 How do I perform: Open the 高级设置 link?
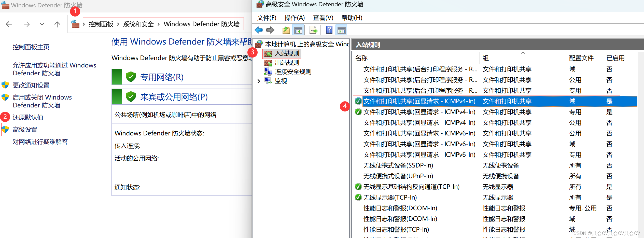25,129
